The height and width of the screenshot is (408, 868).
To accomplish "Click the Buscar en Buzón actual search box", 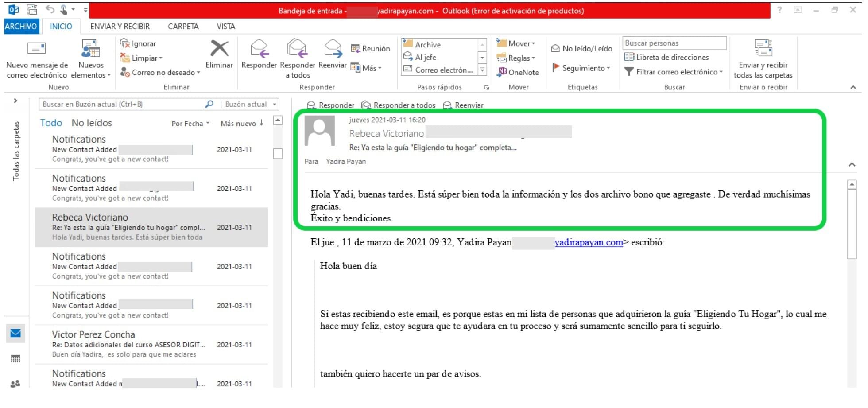I will [121, 104].
